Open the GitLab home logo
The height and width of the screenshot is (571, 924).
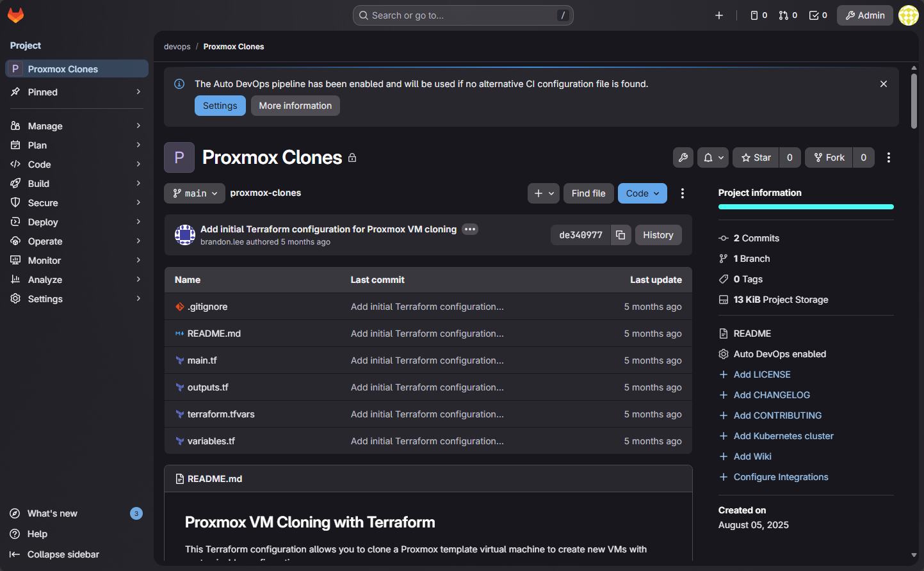[15, 15]
